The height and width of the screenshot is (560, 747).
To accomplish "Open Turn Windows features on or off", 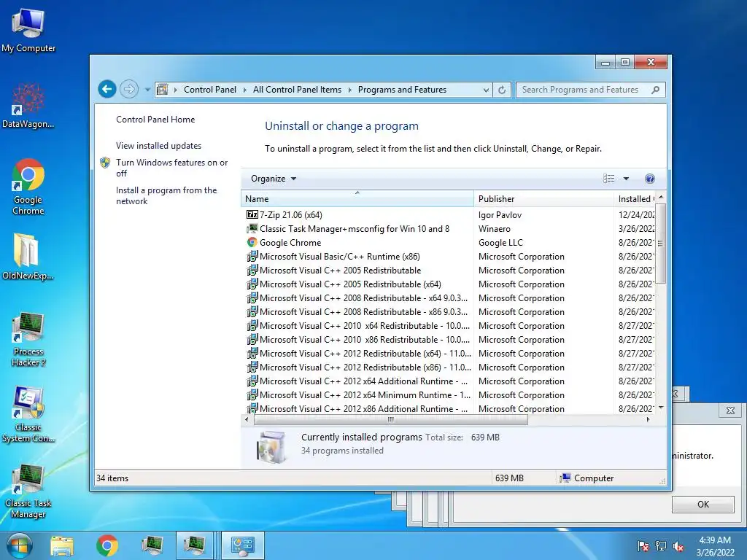I will 171,168.
